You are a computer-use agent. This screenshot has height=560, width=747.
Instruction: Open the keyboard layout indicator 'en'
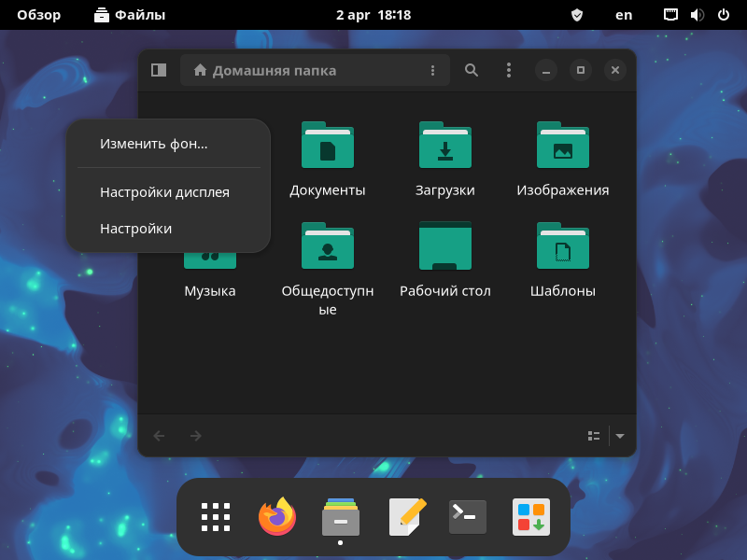[623, 15]
